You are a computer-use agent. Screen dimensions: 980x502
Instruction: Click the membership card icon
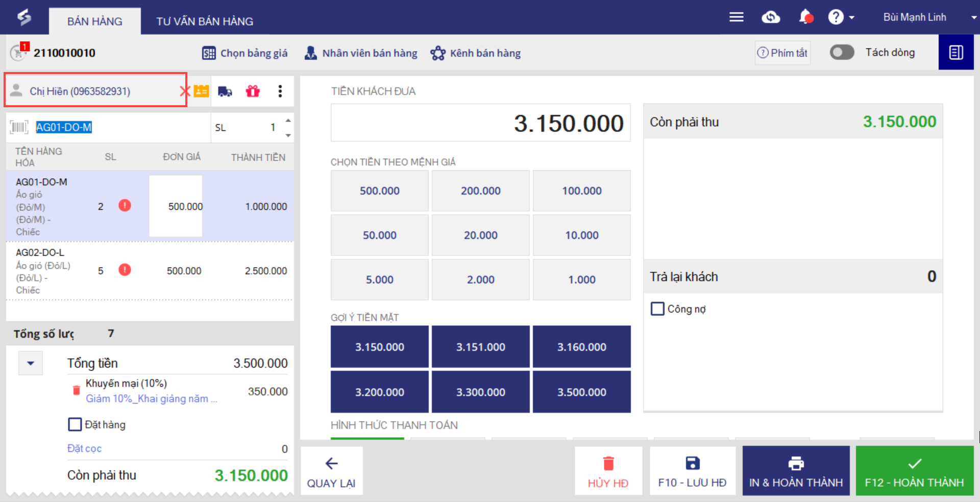pos(202,91)
